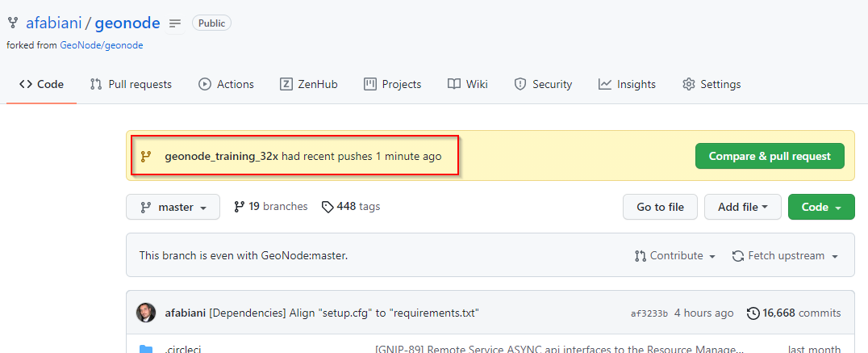Open commit hash af3233b

pos(649,313)
